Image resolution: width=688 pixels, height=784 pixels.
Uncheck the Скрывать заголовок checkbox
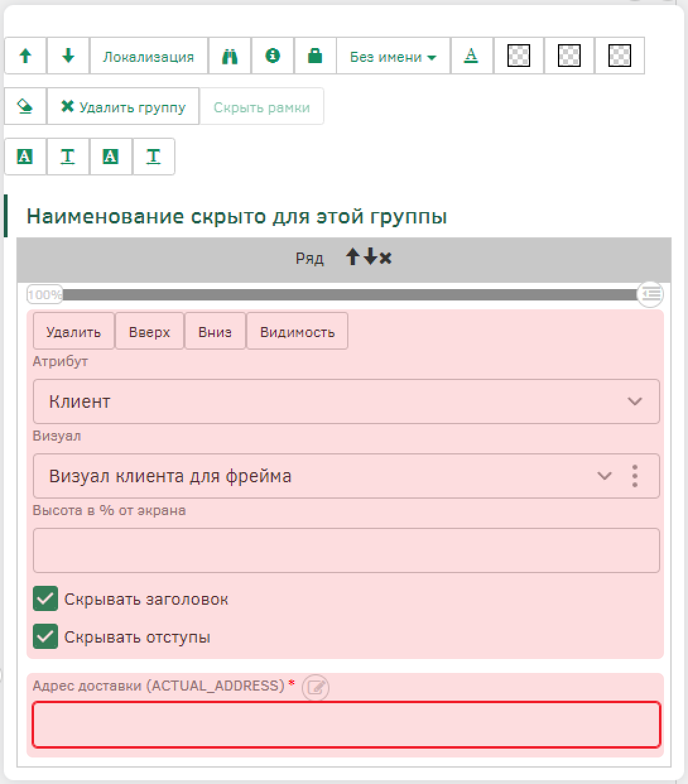click(x=45, y=599)
